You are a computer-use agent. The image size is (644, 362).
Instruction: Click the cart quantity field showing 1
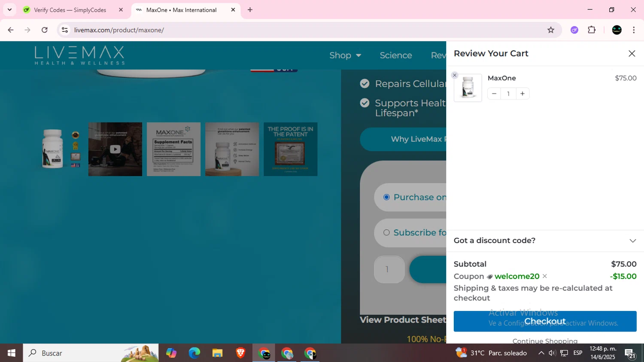pyautogui.click(x=508, y=94)
